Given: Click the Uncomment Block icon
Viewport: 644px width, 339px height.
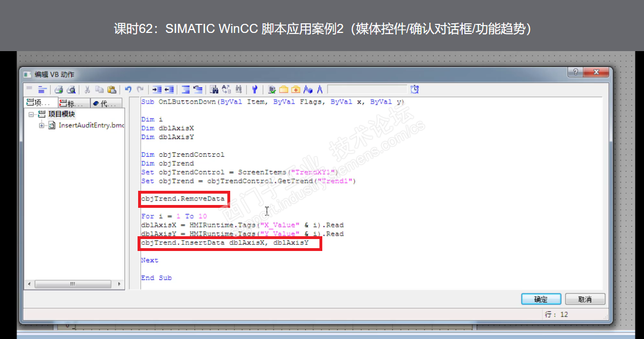Looking at the screenshot, I should click(198, 90).
